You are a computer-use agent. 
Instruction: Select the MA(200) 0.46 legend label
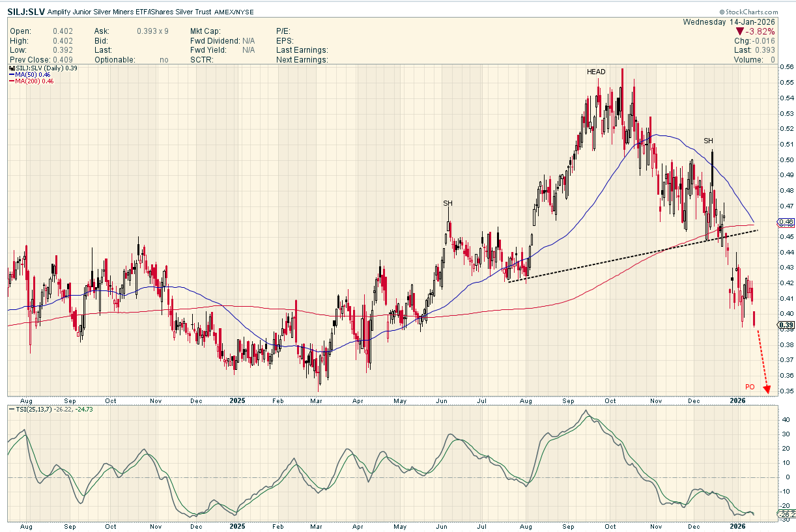click(x=35, y=81)
